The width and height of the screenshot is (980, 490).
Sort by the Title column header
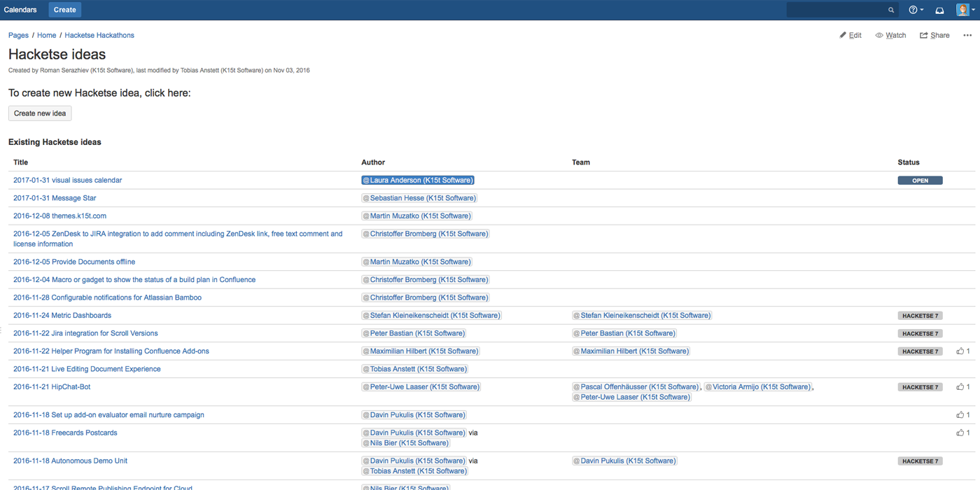[21, 162]
